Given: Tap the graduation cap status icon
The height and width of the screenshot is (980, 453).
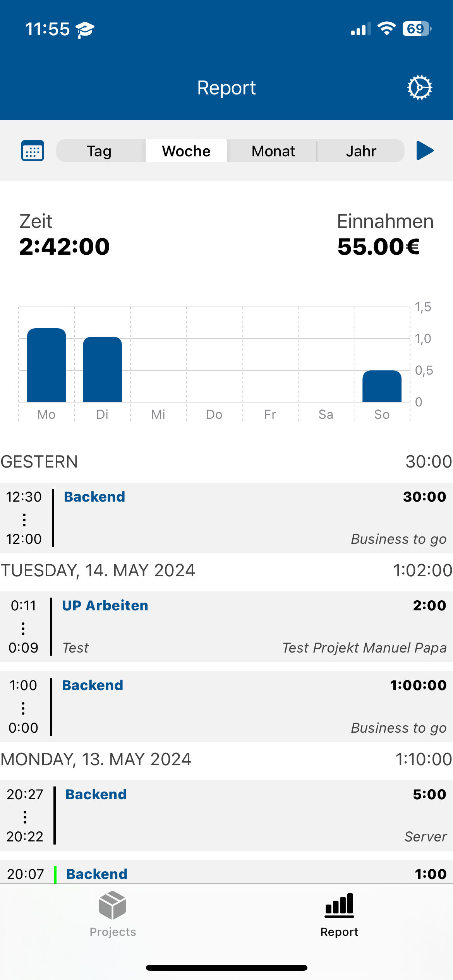Looking at the screenshot, I should pos(85,30).
